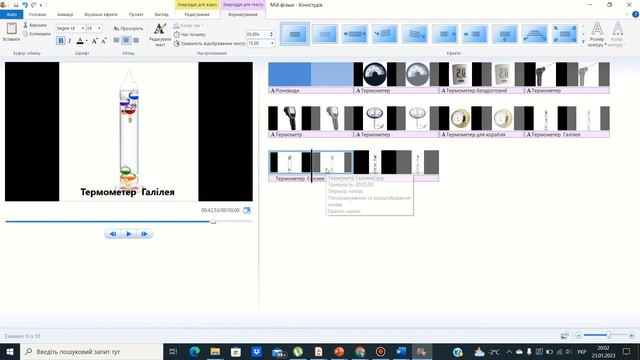Align text left
The height and width of the screenshot is (360, 640).
coord(116,40)
